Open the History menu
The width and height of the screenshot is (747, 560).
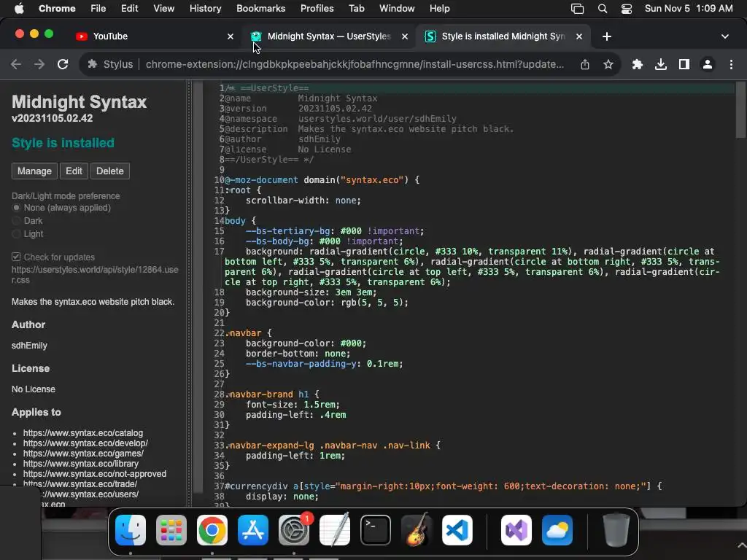point(205,9)
